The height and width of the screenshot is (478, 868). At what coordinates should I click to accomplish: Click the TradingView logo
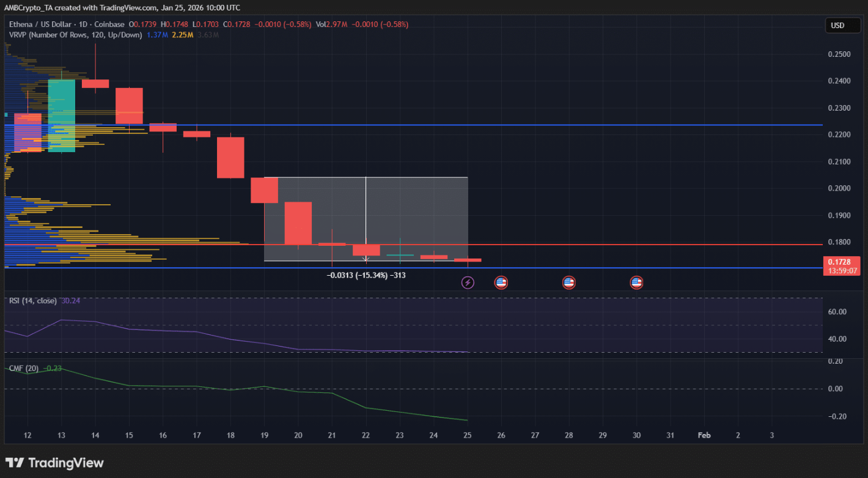[x=54, y=463]
